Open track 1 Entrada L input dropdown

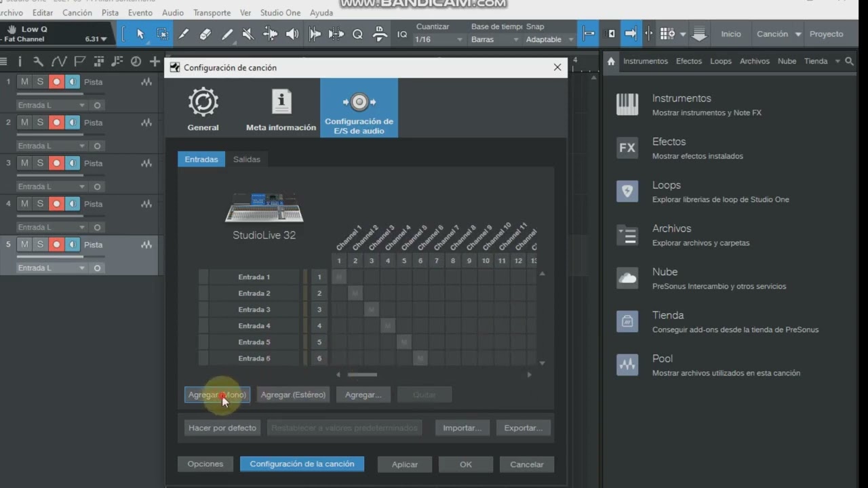[52, 105]
